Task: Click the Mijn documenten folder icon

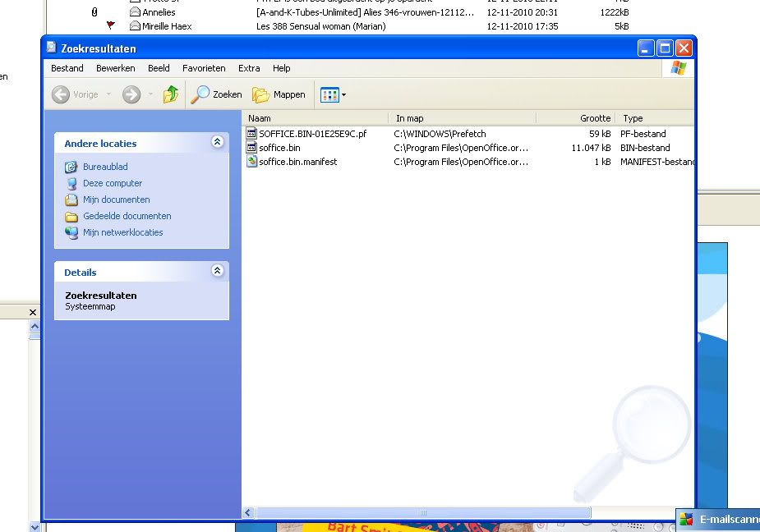Action: coord(71,199)
